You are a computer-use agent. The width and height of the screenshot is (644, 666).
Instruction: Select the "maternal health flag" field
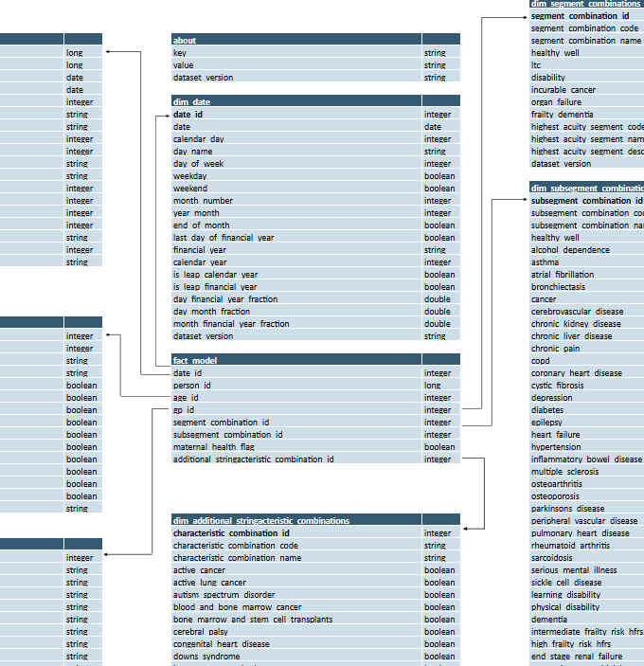tap(213, 447)
